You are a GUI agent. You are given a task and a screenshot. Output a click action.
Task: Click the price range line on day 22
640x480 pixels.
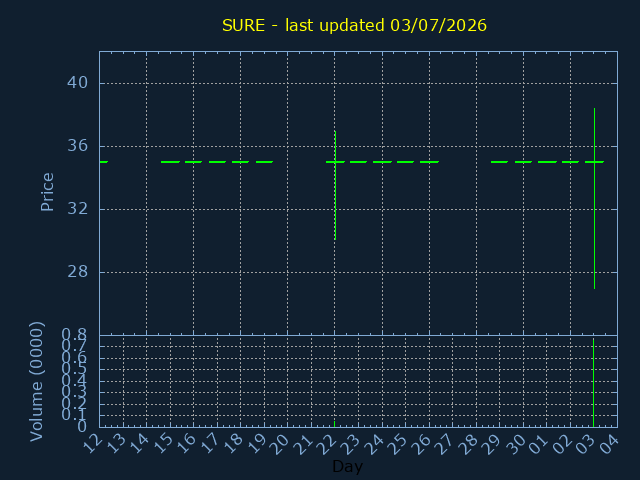[x=335, y=185]
